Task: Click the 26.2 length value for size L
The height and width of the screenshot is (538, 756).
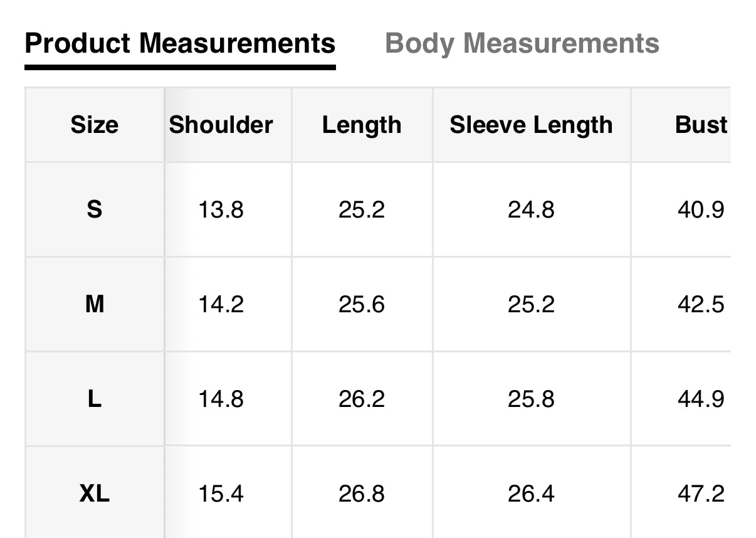Action: [x=362, y=399]
